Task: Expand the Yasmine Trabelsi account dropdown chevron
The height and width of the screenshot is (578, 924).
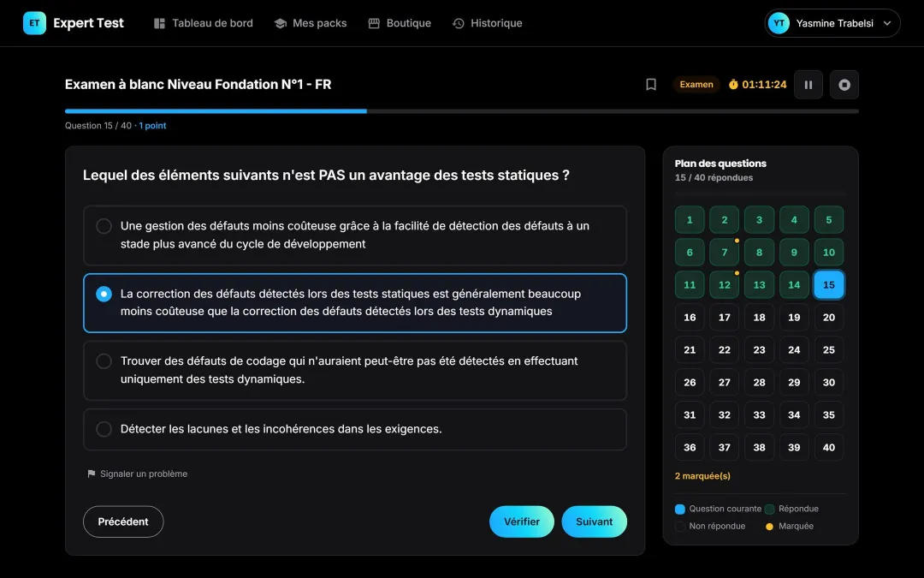Action: coord(887,23)
